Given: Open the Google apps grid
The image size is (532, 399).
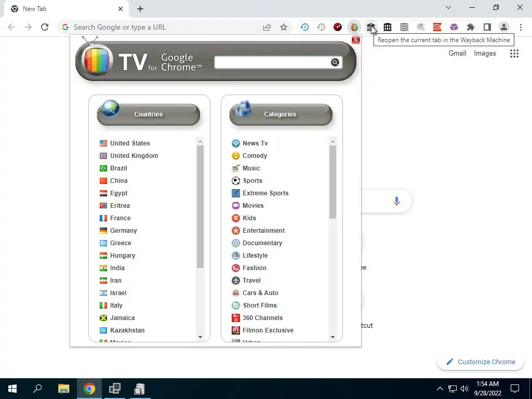Looking at the screenshot, I should click(x=514, y=54).
